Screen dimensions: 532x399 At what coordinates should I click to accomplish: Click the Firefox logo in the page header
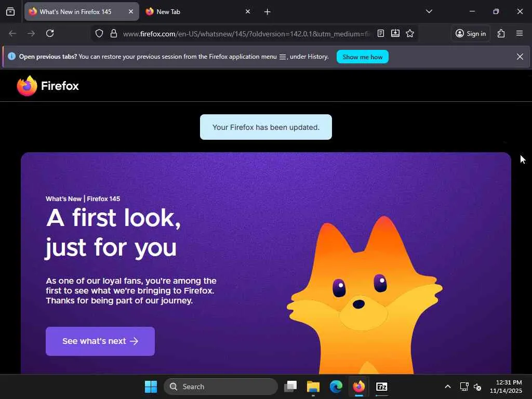(x=48, y=86)
